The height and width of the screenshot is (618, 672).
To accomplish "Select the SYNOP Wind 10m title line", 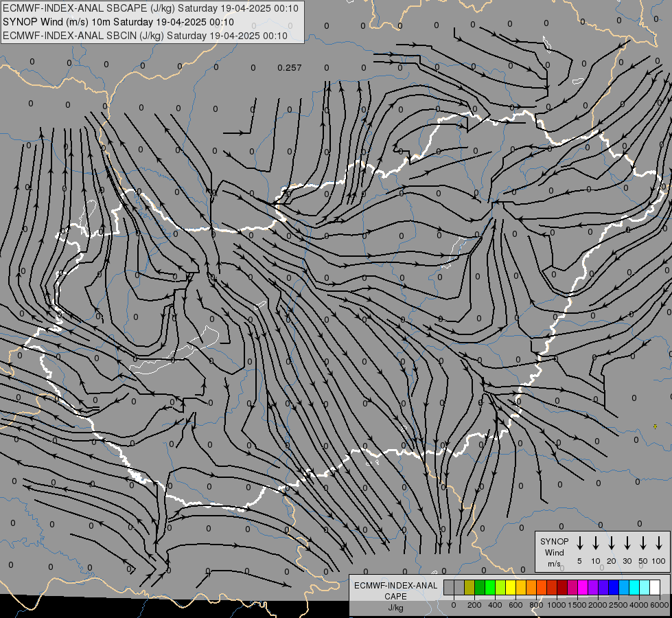I will pyautogui.click(x=118, y=22).
